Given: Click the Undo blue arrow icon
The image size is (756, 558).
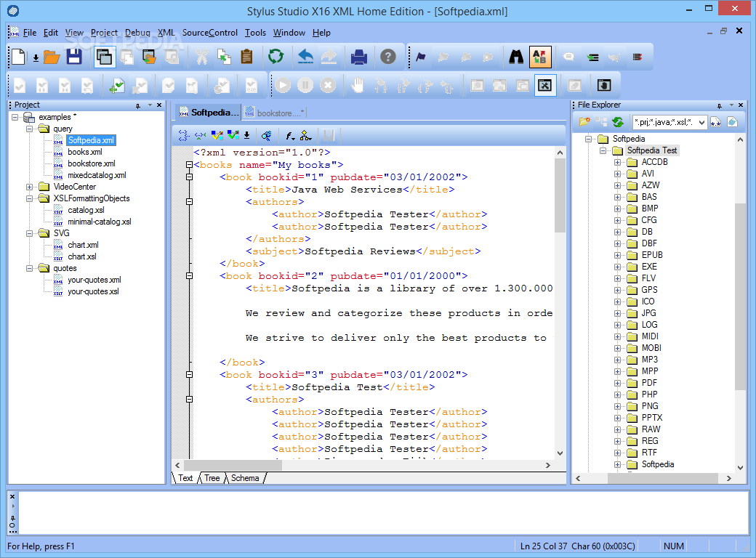Looking at the screenshot, I should pyautogui.click(x=305, y=57).
